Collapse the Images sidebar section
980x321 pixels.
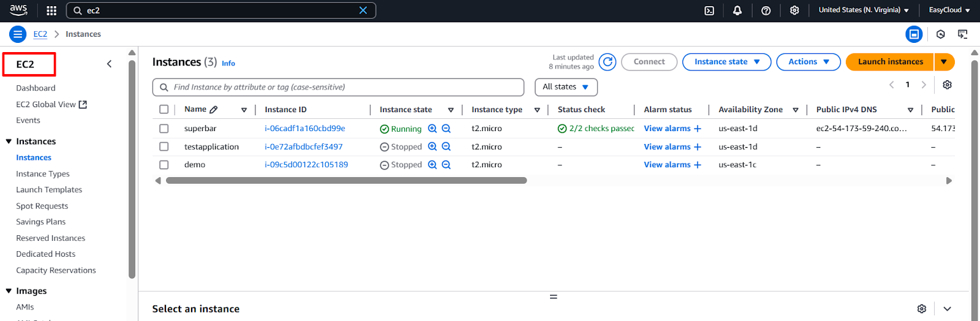coord(9,291)
